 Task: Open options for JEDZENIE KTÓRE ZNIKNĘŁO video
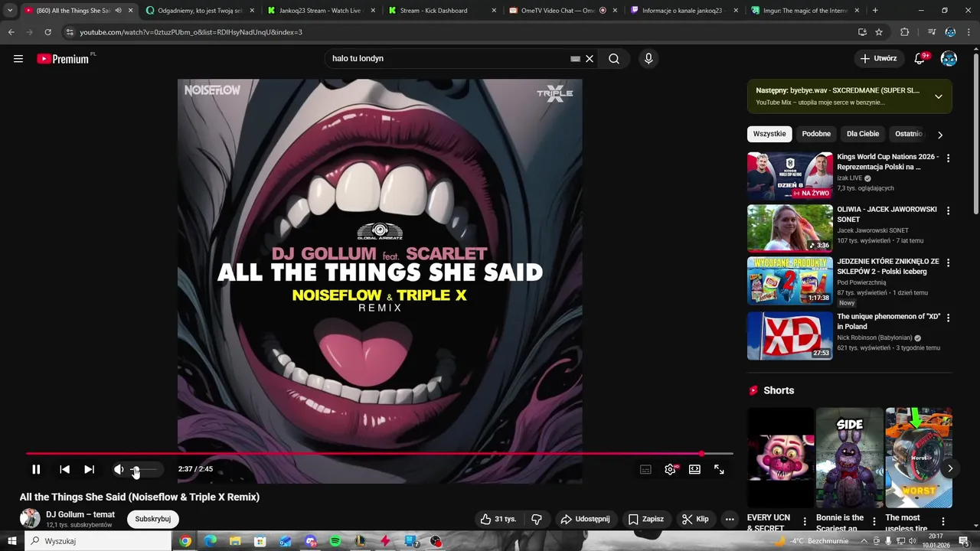point(948,262)
